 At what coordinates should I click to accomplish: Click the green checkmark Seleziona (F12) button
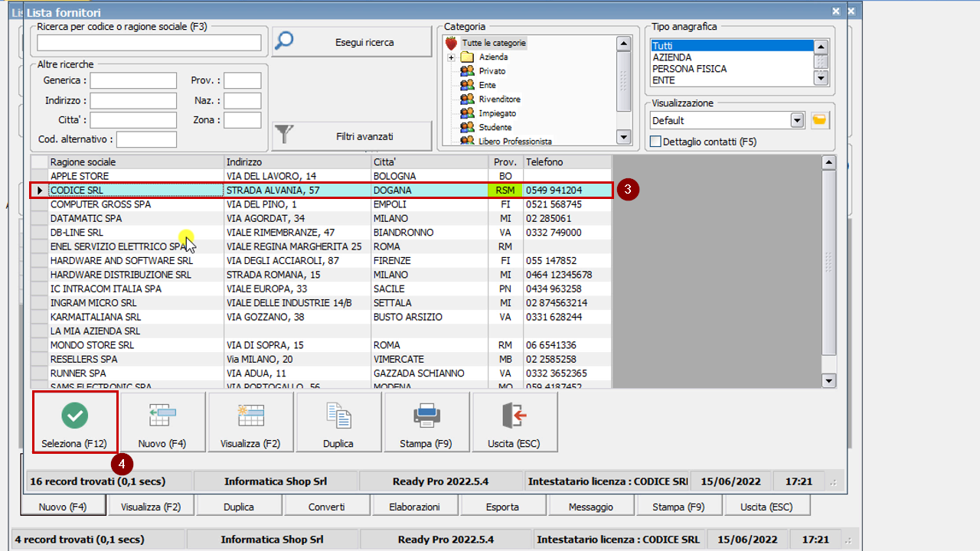(x=75, y=422)
